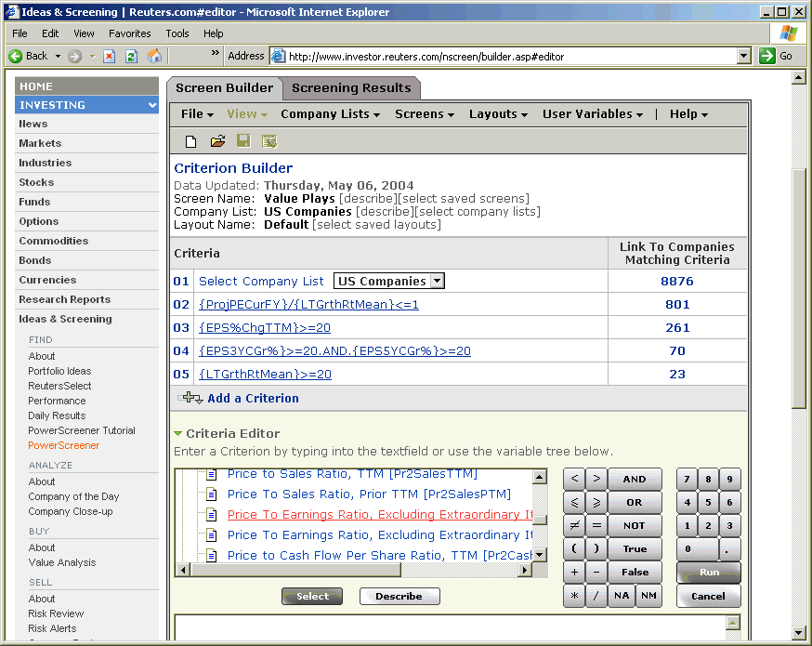Switch to the Screening Results tab
This screenshot has height=646, width=812.
point(351,88)
